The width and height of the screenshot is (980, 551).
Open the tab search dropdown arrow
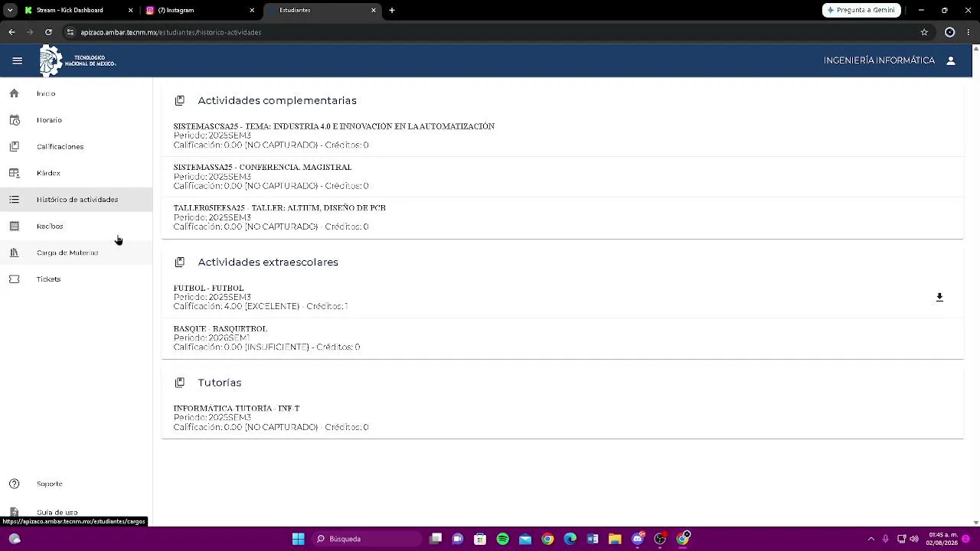[10, 10]
